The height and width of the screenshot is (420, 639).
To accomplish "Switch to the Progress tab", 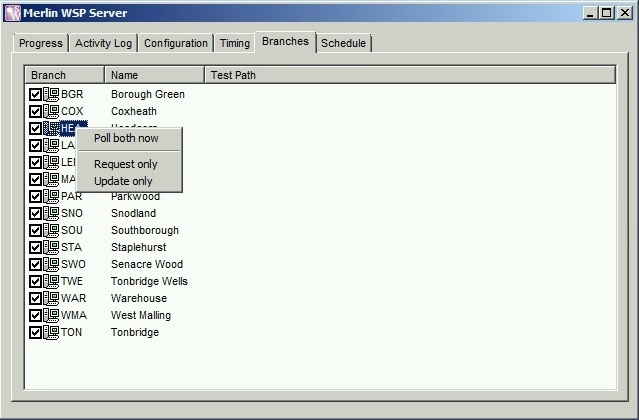I will tap(41, 43).
